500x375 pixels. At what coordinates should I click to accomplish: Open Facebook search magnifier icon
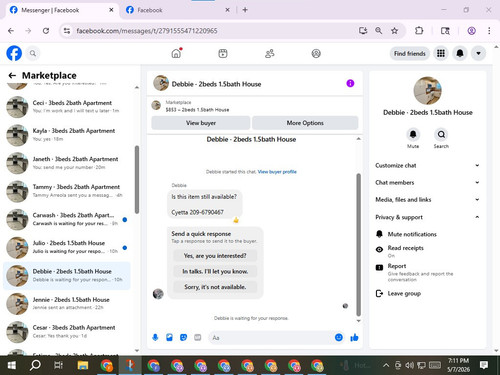tap(33, 53)
